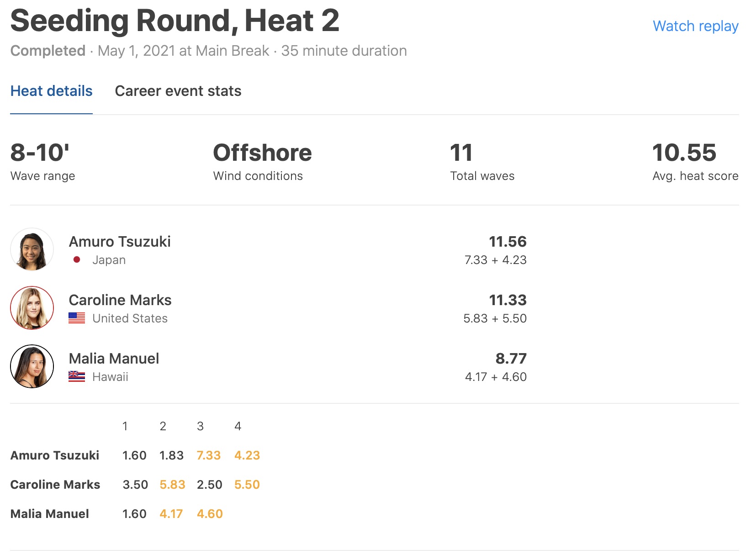
Task: Click Amuro Tsuzuki's 11.56 heat total
Action: pos(508,242)
